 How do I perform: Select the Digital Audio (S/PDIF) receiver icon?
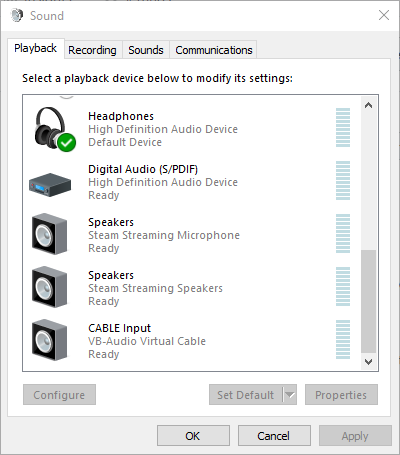[50, 185]
